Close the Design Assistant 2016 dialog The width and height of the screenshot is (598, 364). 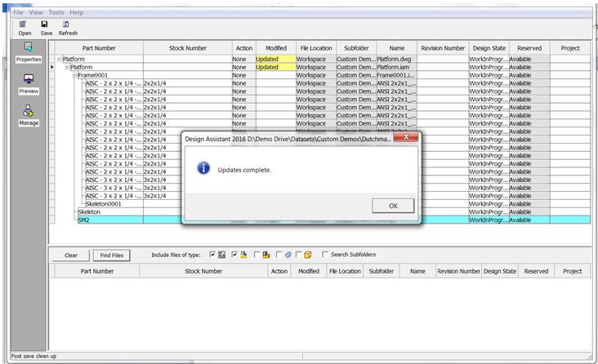click(406, 137)
